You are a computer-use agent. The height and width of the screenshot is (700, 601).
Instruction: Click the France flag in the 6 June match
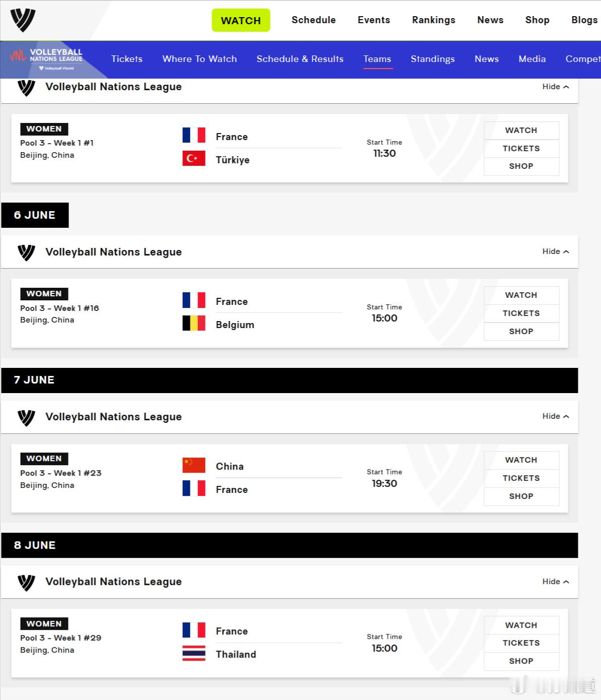pos(194,300)
